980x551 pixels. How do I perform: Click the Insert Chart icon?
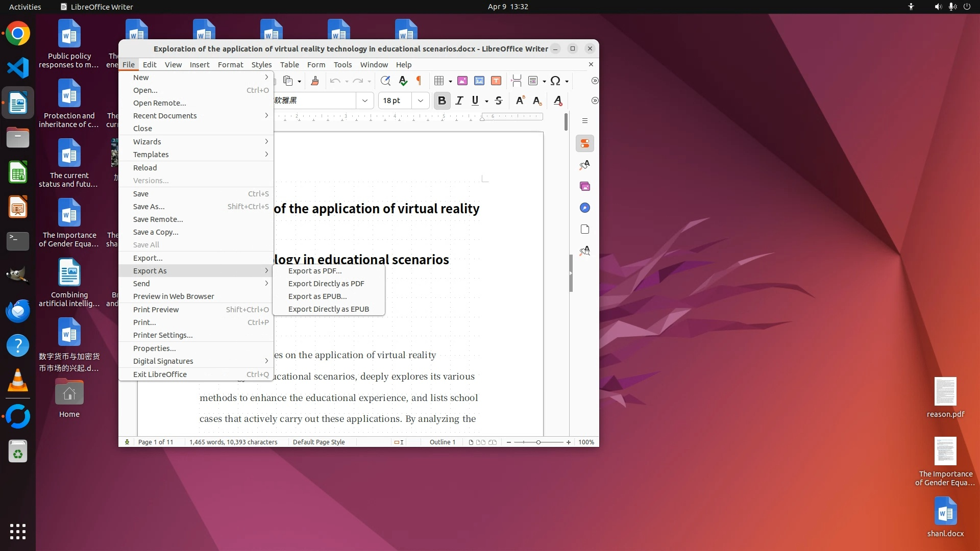tap(479, 81)
